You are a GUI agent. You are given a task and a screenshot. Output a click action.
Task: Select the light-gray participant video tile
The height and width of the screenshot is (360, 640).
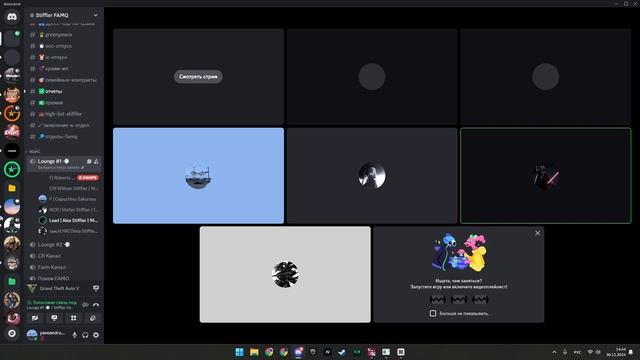click(285, 275)
